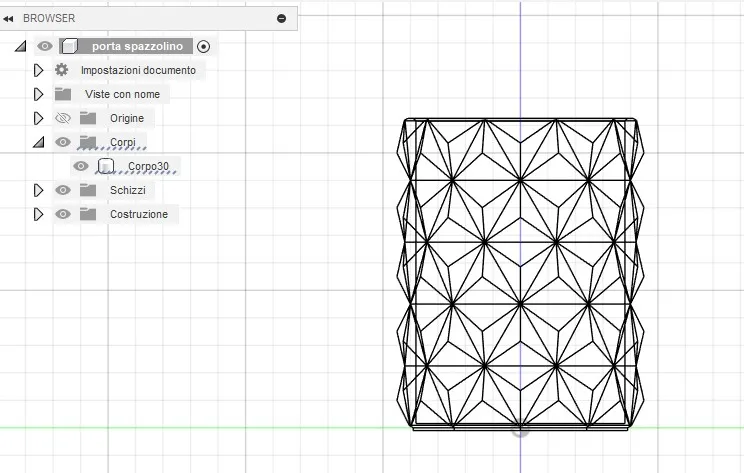The height and width of the screenshot is (473, 744).
Task: Click the Browser panel minus button
Action: 281,19
